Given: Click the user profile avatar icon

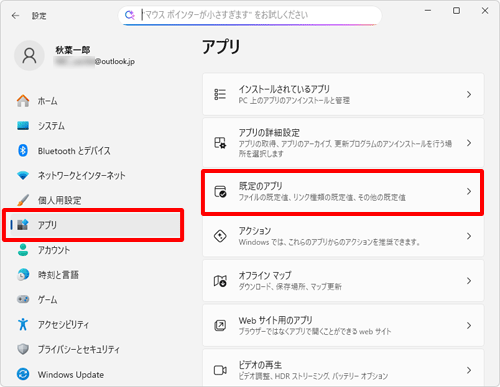Looking at the screenshot, I should pos(29,56).
